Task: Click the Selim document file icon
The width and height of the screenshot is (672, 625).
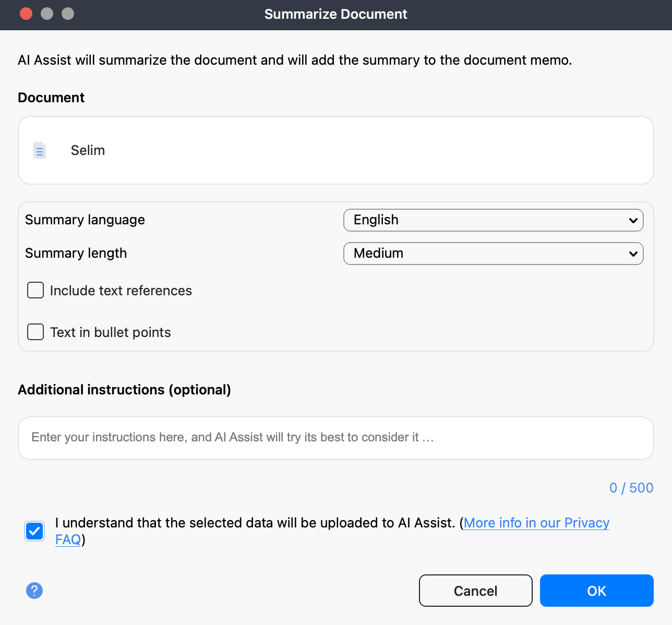Action: tap(40, 150)
